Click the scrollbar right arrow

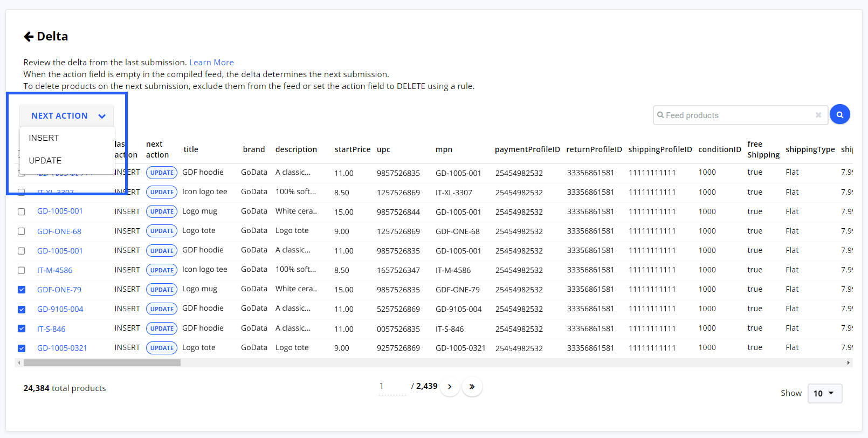tap(848, 363)
